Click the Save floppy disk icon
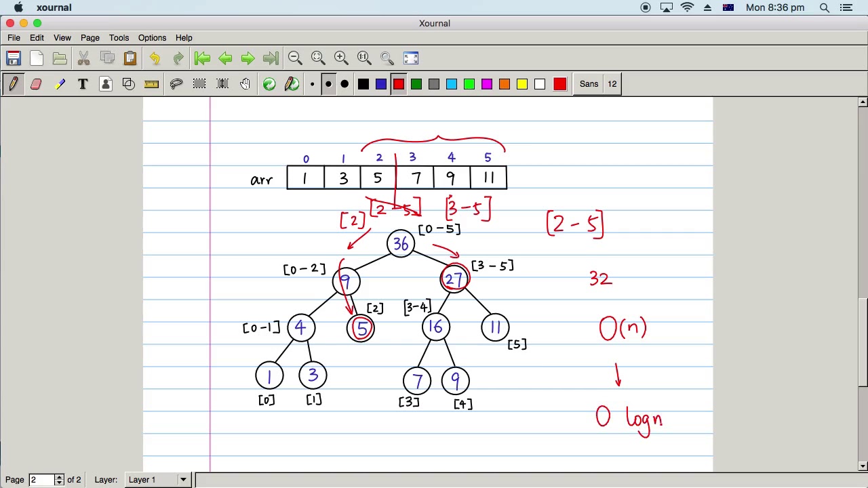Screen dimensions: 868x488 [14, 58]
